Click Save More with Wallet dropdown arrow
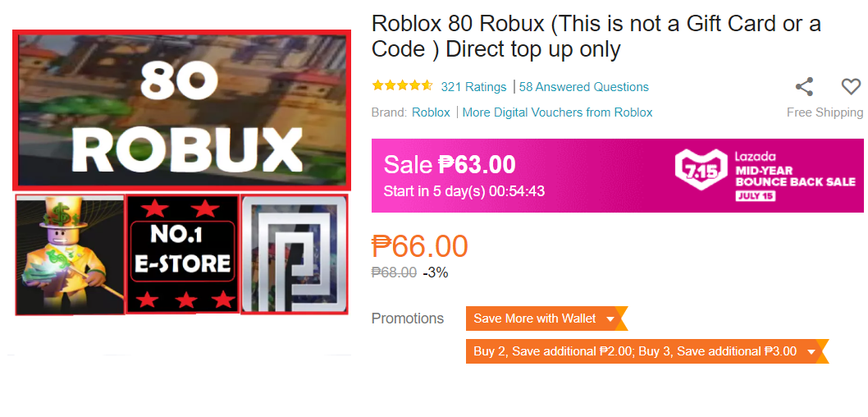 point(610,319)
